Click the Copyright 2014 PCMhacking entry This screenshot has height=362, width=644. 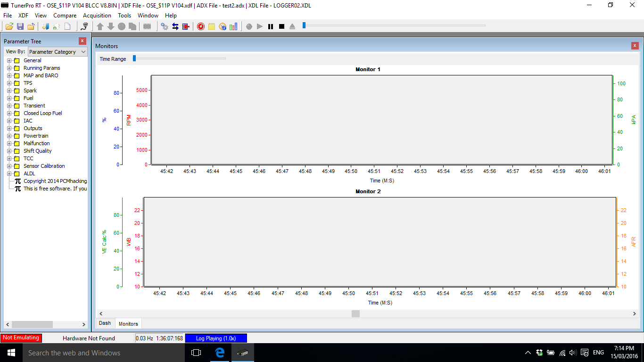click(x=55, y=181)
